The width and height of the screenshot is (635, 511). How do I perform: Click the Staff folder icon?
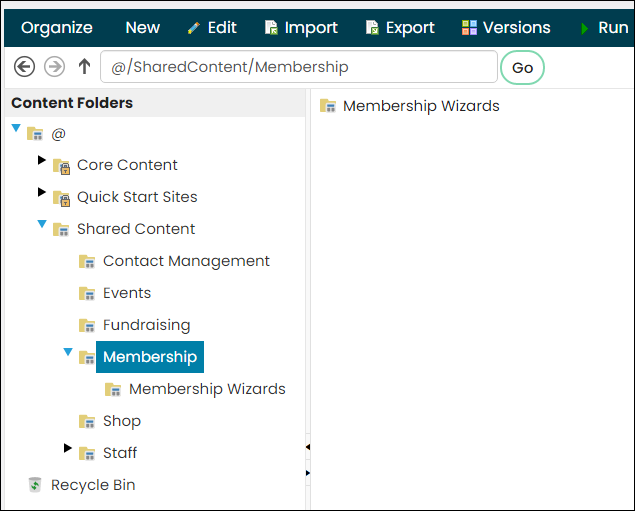(x=87, y=453)
